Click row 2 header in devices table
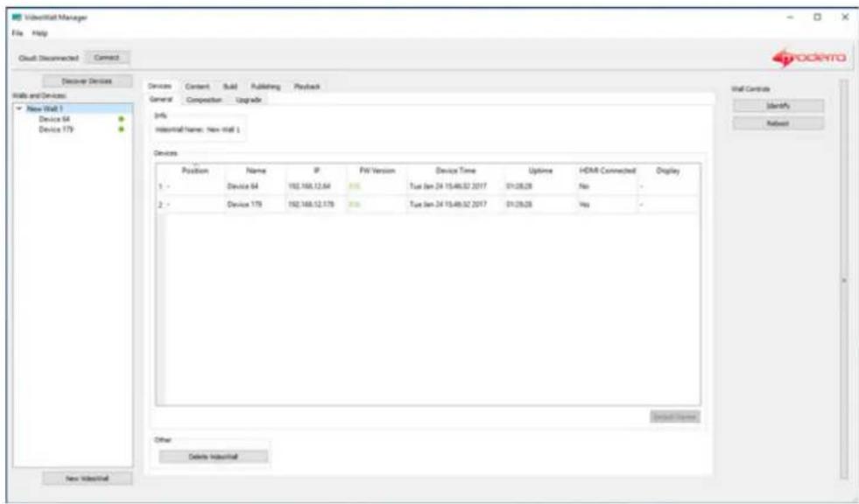The image size is (859, 504). click(x=161, y=204)
